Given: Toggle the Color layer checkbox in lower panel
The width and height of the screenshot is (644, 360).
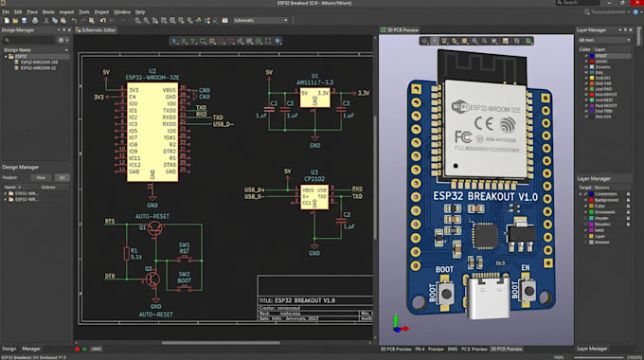Looking at the screenshot, I should [586, 206].
